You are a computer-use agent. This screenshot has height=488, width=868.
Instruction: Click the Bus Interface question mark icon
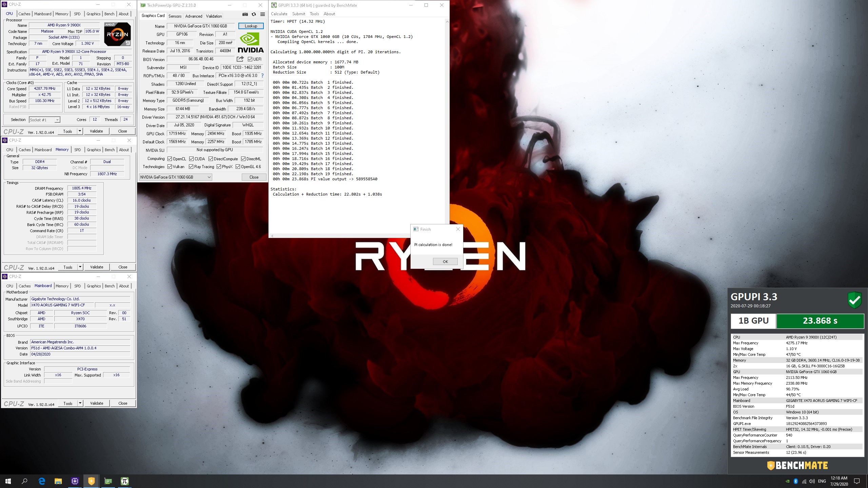262,76
